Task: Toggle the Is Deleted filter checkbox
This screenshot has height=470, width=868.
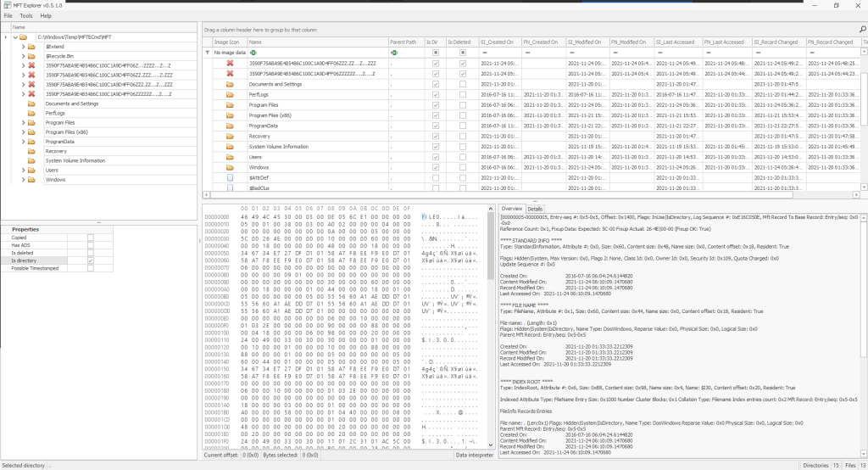Action: [x=463, y=53]
